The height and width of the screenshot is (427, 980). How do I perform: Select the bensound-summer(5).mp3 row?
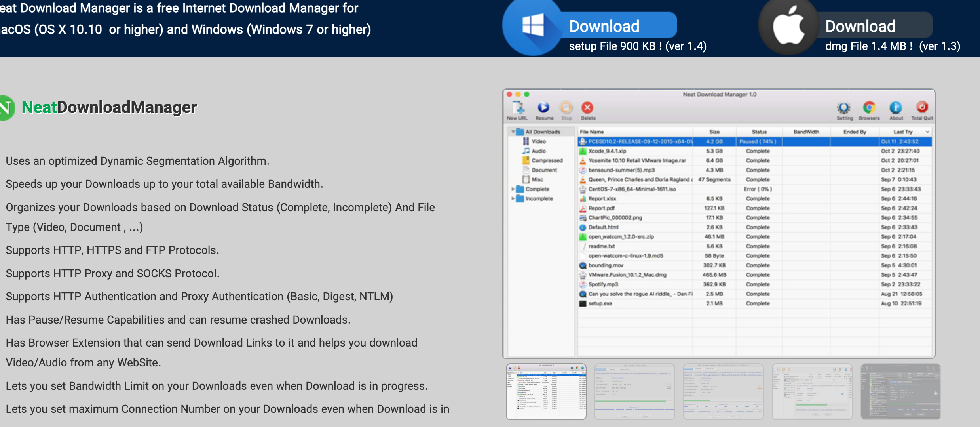point(755,170)
